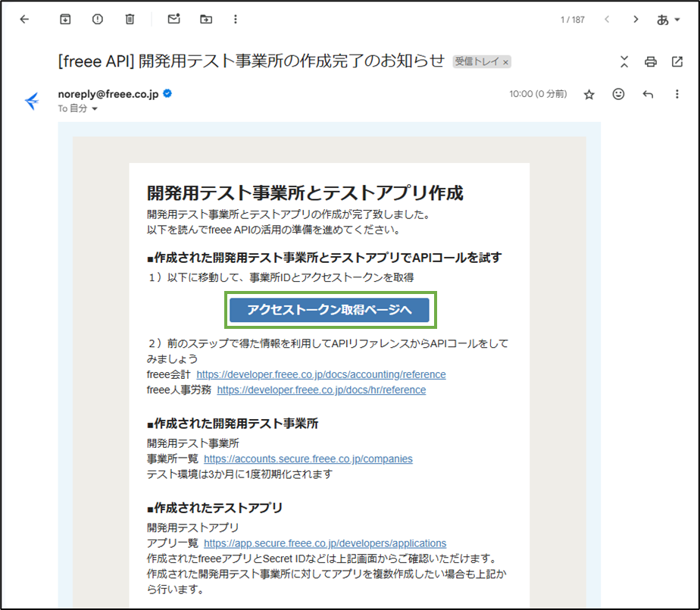Open the toolbar more-options menu

pyautogui.click(x=236, y=19)
